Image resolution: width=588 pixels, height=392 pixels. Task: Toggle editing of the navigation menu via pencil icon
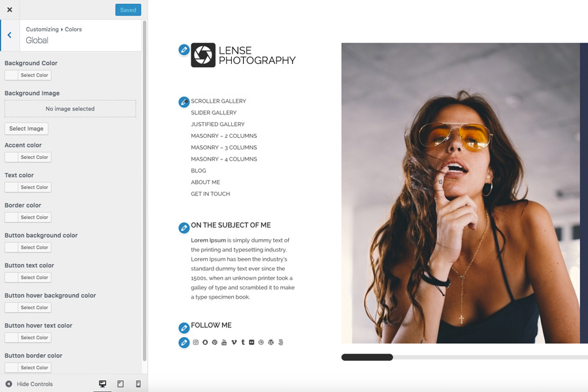click(184, 102)
